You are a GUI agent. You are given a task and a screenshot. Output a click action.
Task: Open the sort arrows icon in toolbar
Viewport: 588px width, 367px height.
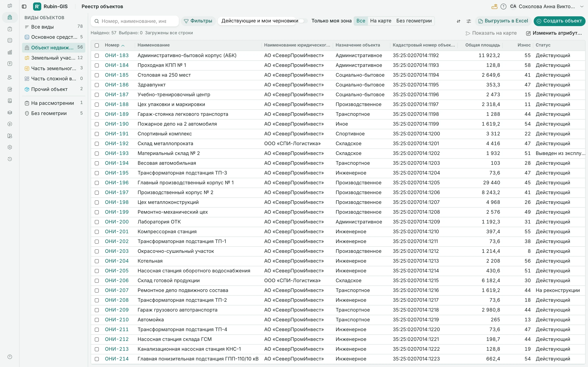point(458,21)
